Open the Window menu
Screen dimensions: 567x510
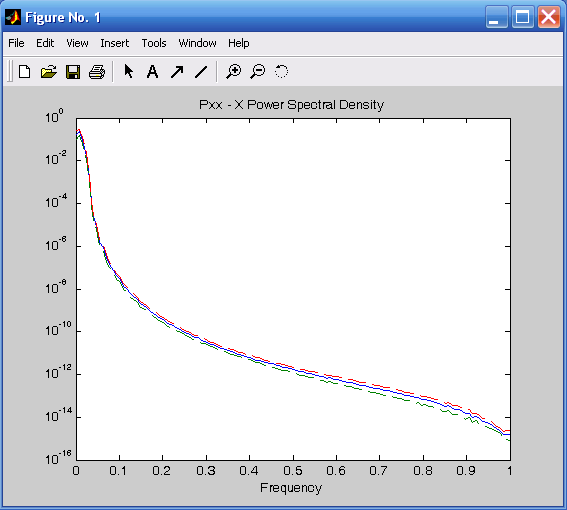coord(197,43)
